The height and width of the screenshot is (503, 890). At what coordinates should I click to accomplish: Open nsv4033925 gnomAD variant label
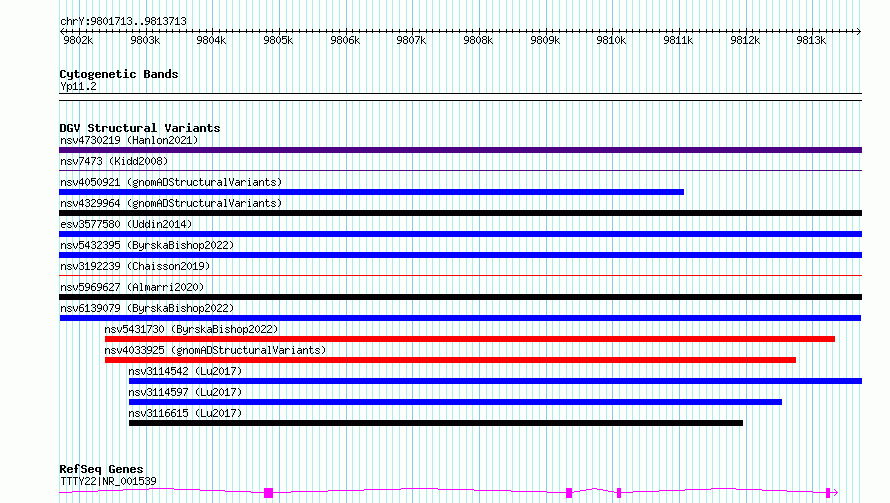(x=215, y=350)
